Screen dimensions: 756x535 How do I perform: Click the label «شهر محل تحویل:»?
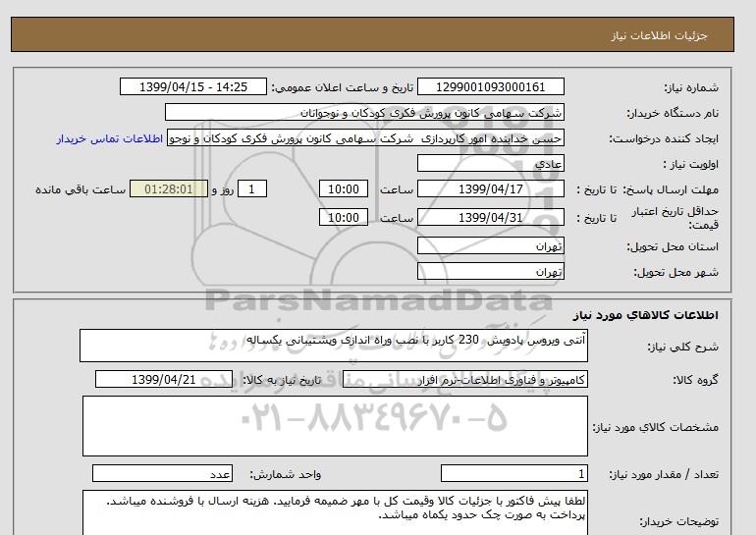[675, 272]
